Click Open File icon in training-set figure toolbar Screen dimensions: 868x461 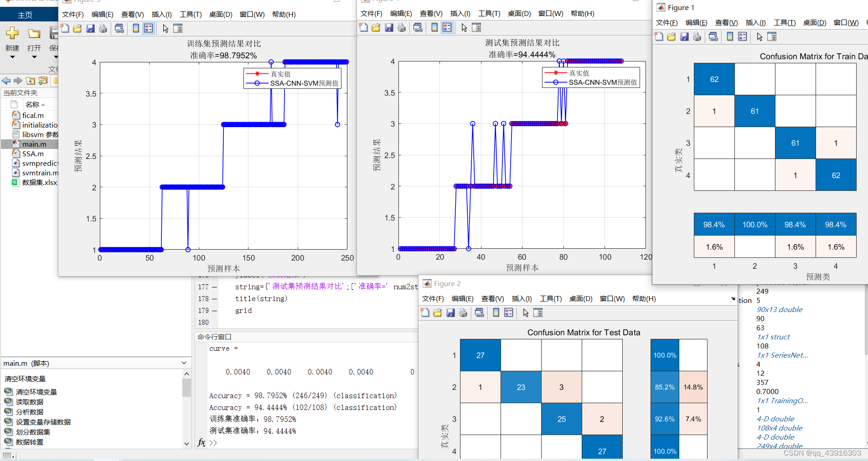coord(77,28)
